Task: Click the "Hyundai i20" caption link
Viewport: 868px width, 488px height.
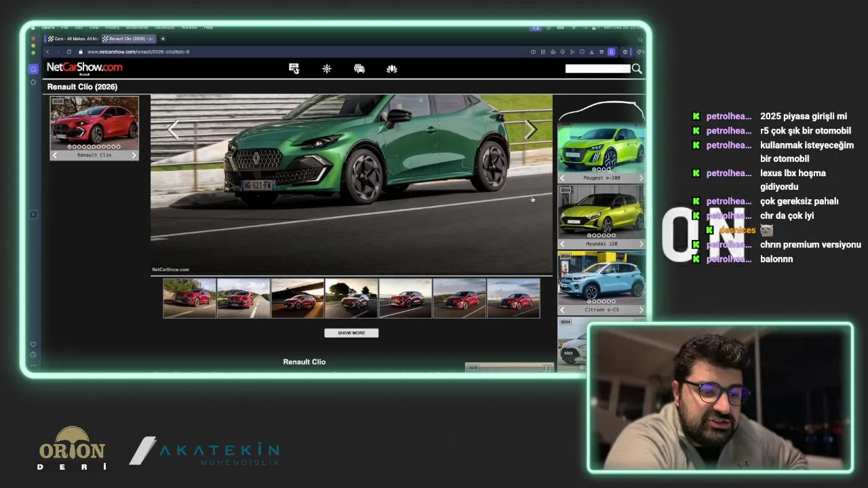Action: (601, 244)
